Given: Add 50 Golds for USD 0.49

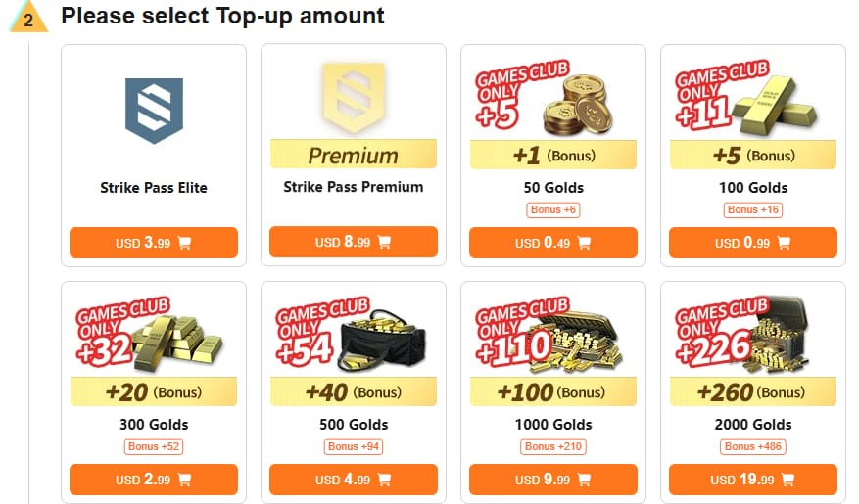Looking at the screenshot, I should [553, 243].
